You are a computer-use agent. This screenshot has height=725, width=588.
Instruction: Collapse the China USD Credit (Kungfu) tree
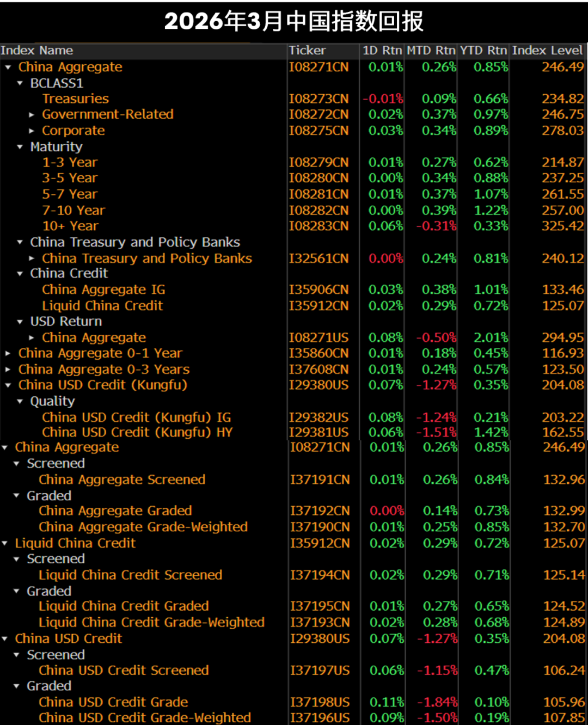(x=8, y=385)
